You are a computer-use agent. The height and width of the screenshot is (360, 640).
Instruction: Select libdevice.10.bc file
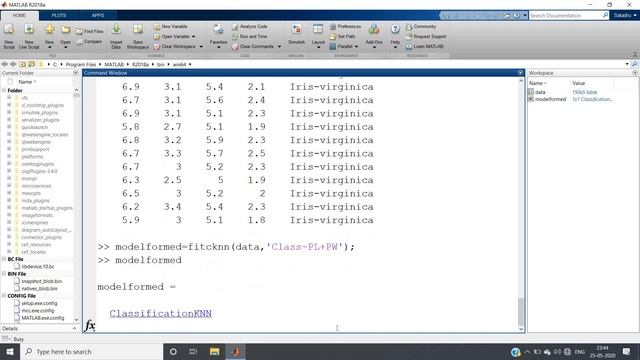[38, 267]
